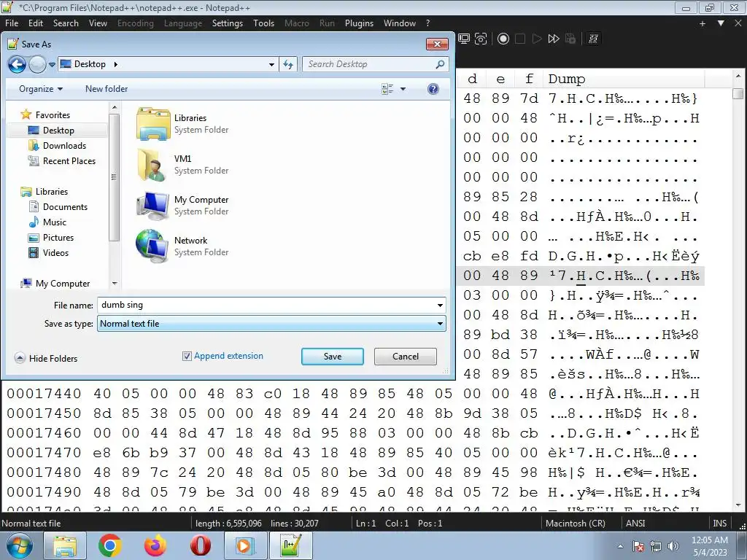The image size is (747, 560).
Task: Click the volume speaker tray icon
Action: click(673, 546)
